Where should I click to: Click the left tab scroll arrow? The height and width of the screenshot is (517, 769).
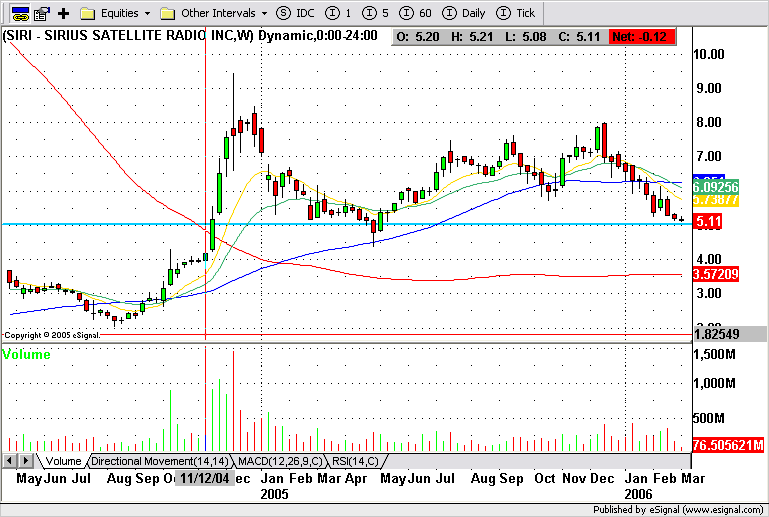[x=9, y=461]
